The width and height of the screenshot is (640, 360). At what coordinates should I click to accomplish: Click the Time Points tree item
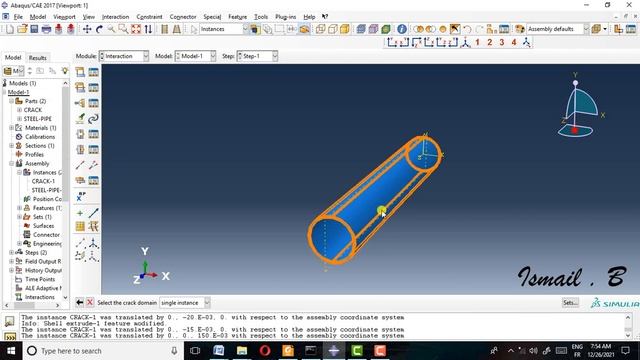coord(40,279)
